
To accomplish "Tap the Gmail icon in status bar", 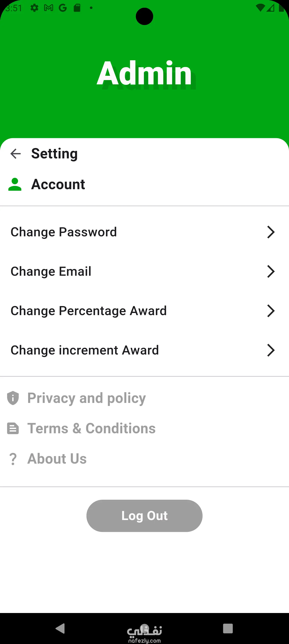I will coord(48,8).
